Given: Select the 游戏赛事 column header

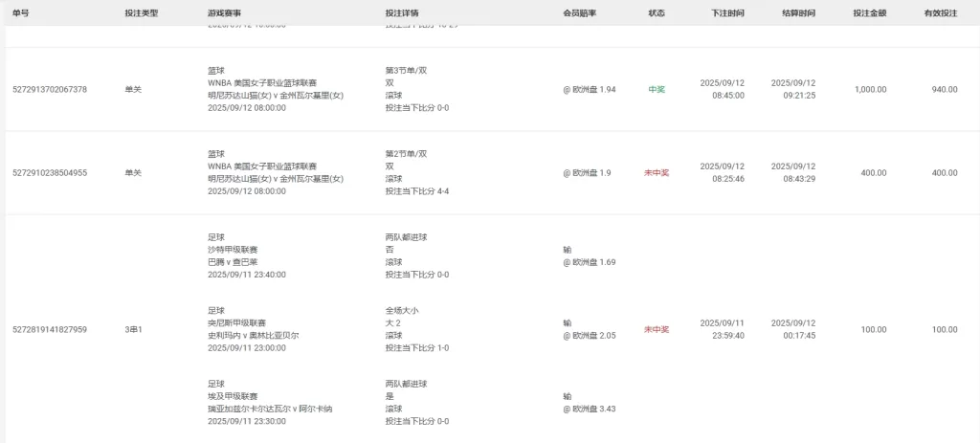Looking at the screenshot, I should [x=224, y=13].
